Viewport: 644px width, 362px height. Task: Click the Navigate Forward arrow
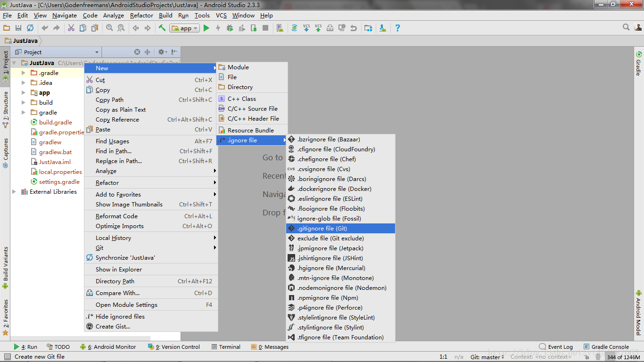tap(148, 28)
